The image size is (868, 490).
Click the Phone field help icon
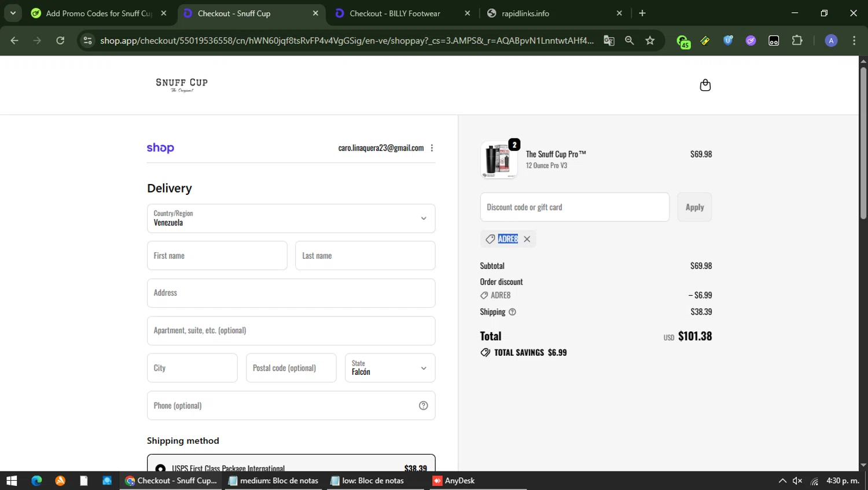(423, 406)
